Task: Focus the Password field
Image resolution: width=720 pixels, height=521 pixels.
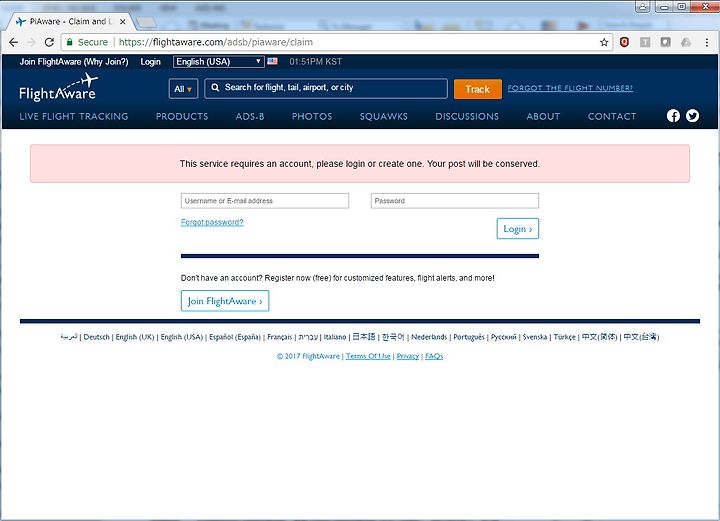Action: [455, 201]
